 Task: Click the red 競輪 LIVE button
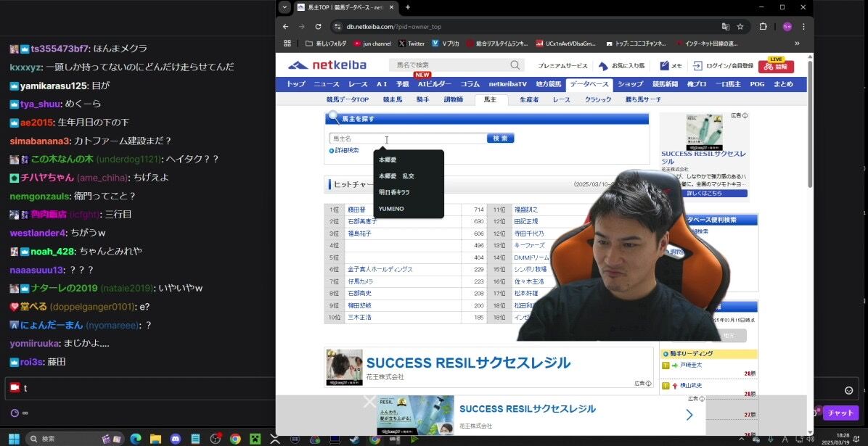[776, 66]
